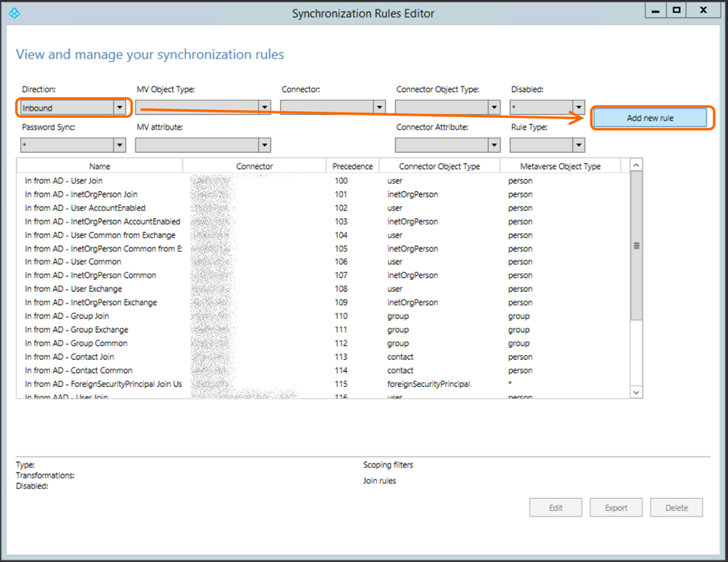Expand the Password Sync dropdown
This screenshot has height=562, width=728.
[x=73, y=146]
